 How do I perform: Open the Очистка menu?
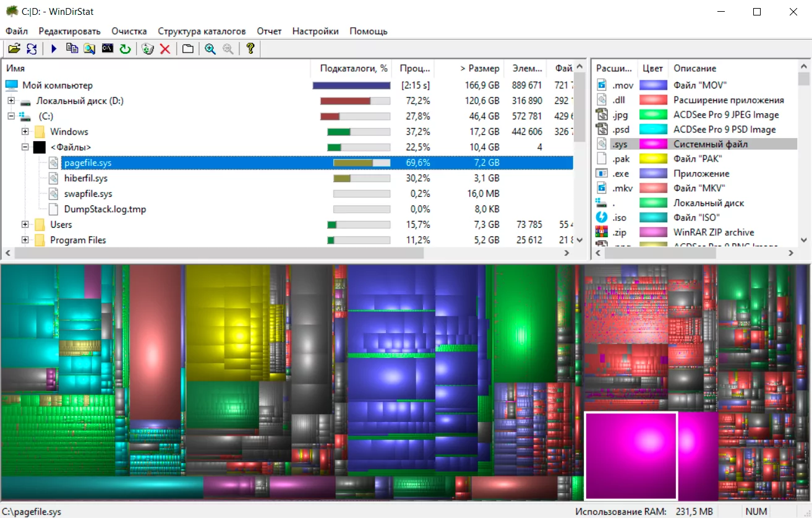(129, 31)
